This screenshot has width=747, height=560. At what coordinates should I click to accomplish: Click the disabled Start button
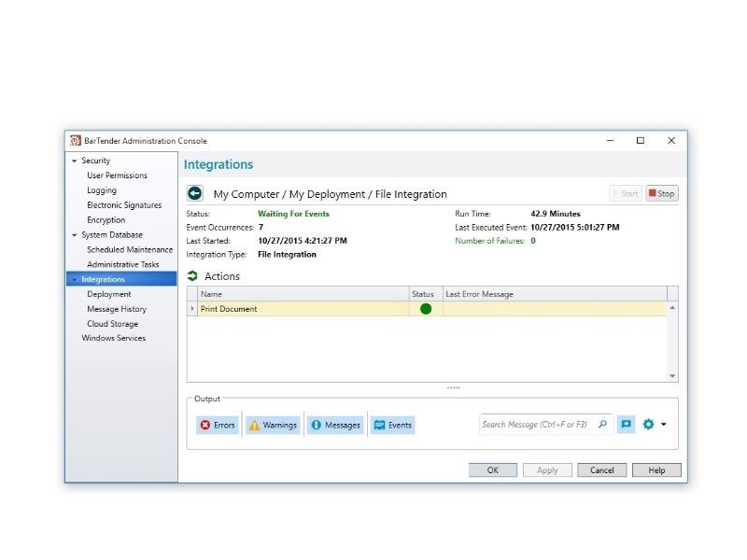(626, 193)
